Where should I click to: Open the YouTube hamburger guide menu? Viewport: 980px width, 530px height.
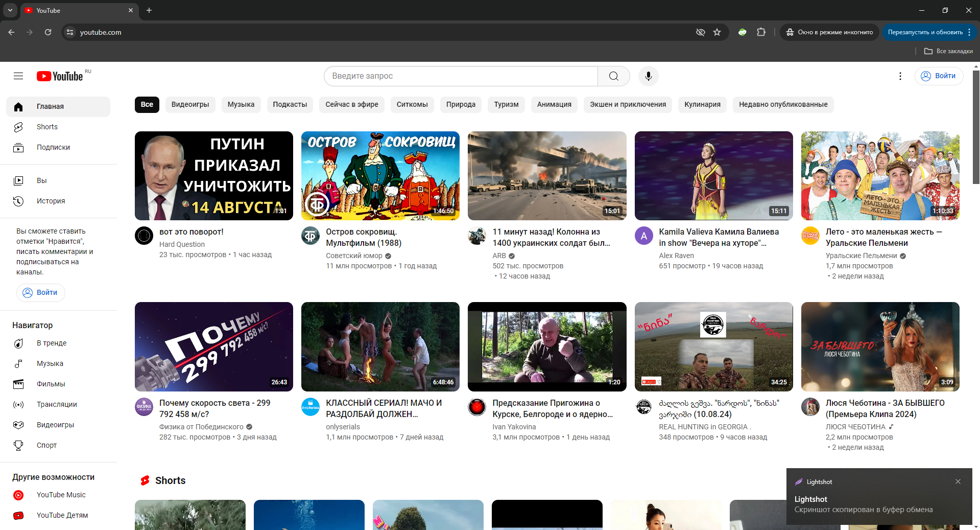(x=18, y=76)
